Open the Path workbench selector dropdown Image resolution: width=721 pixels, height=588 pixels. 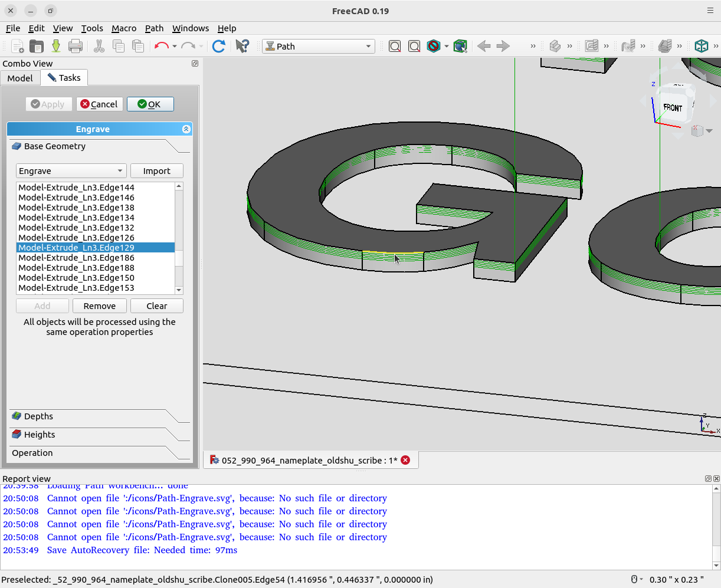tap(319, 46)
